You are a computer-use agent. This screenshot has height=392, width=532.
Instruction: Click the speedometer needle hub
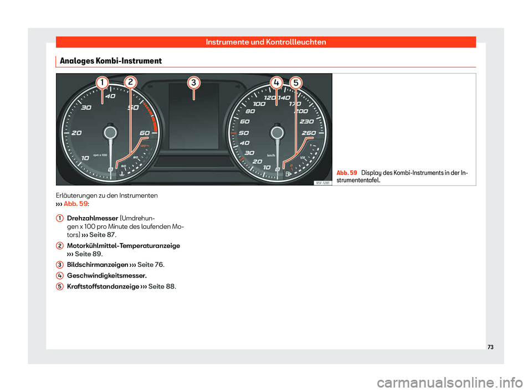(x=277, y=132)
